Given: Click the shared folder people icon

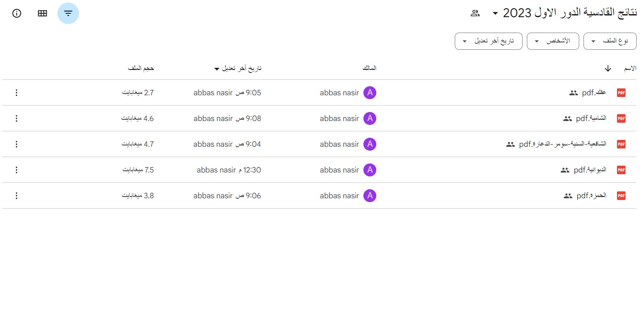Looking at the screenshot, I should coord(475,13).
